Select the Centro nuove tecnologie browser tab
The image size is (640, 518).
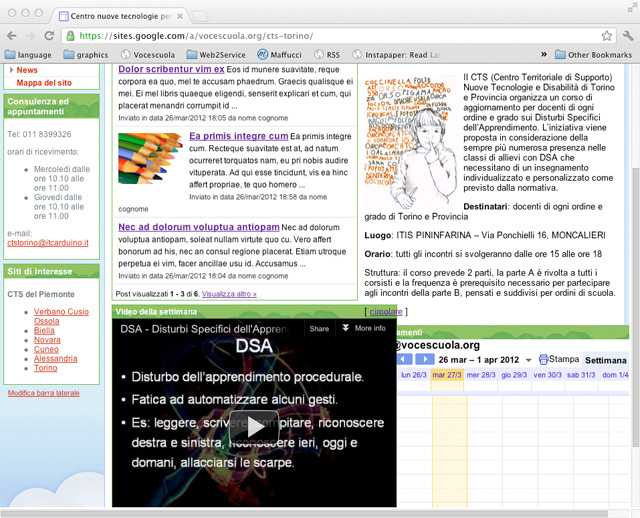coord(120,16)
